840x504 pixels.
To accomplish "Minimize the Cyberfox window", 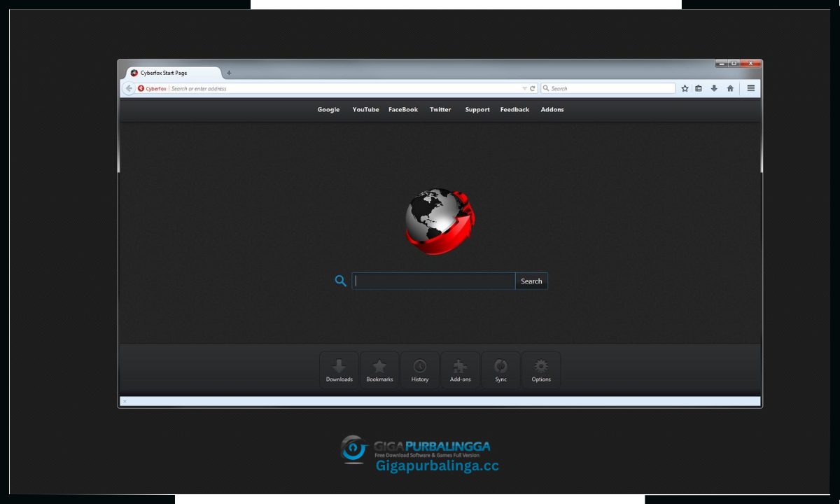I will point(721,64).
